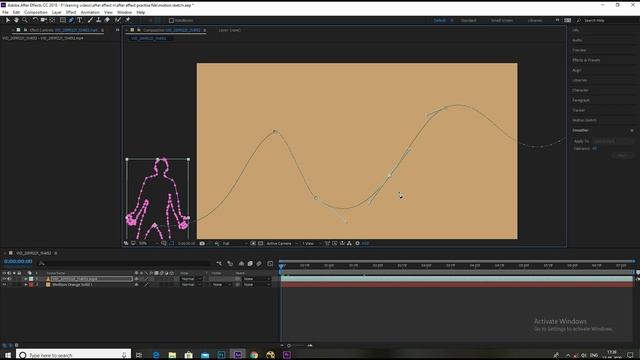This screenshot has height=360, width=640.
Task: Select the Rectangle shape tool
Action: (62, 20)
